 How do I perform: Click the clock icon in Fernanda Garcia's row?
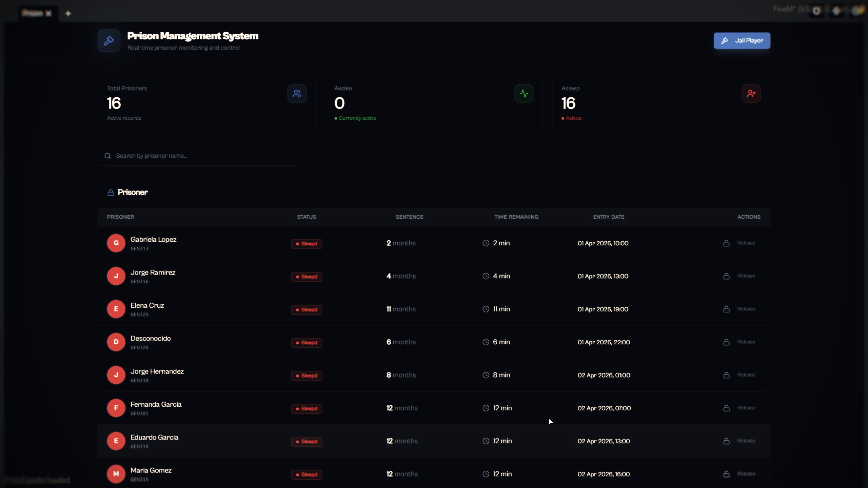[486, 408]
